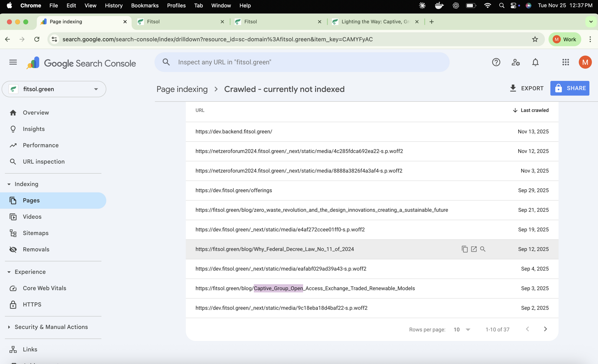
Task: Select Pages under the Indexing section
Action: pyautogui.click(x=31, y=200)
